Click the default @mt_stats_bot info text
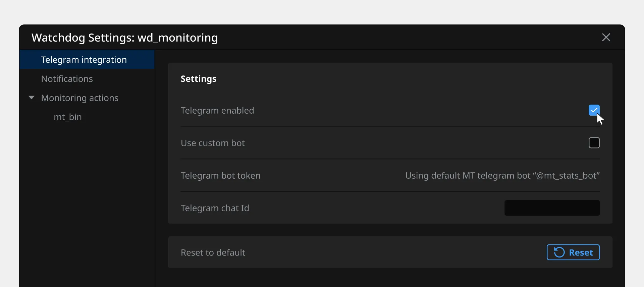The width and height of the screenshot is (644, 287). (x=502, y=176)
